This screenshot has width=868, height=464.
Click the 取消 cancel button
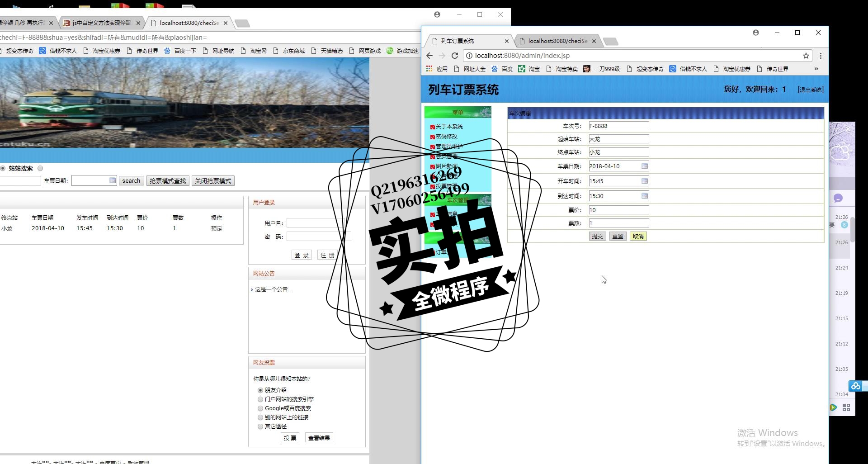tap(638, 236)
